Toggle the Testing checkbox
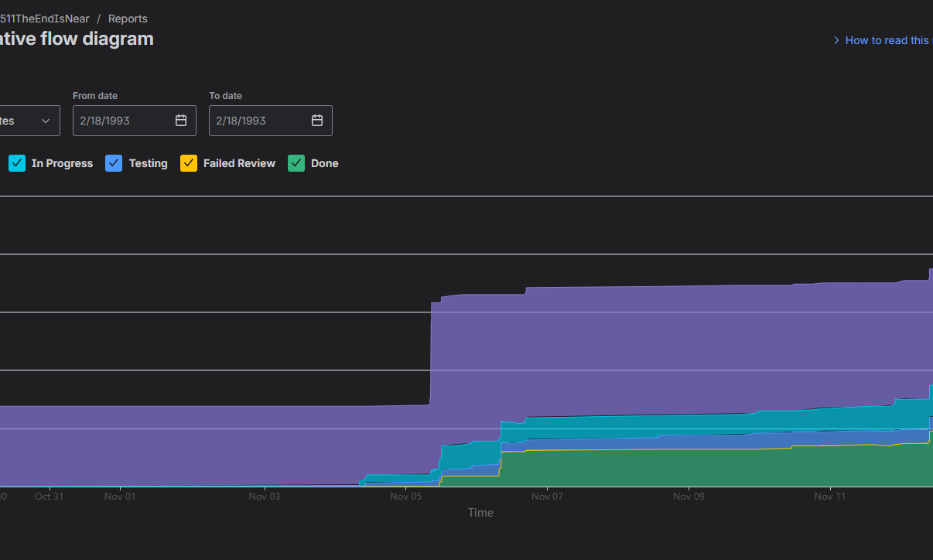 [x=113, y=163]
